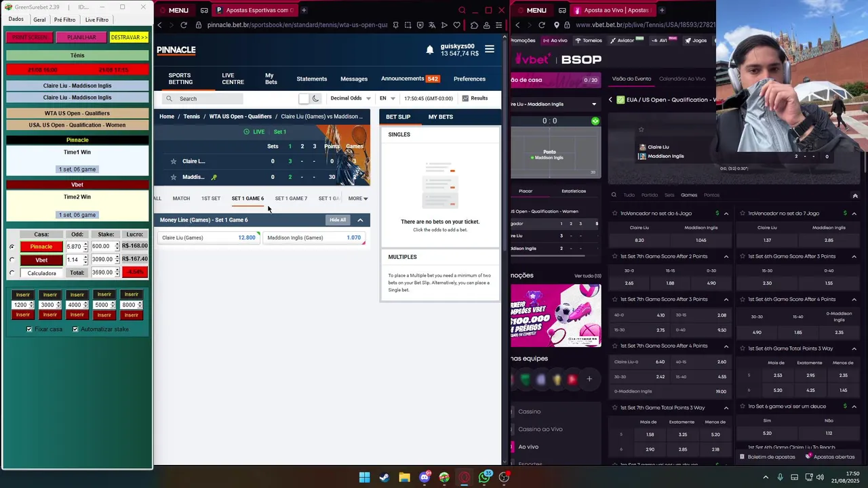Select SET 1 GAME 7 tab

click(x=291, y=199)
